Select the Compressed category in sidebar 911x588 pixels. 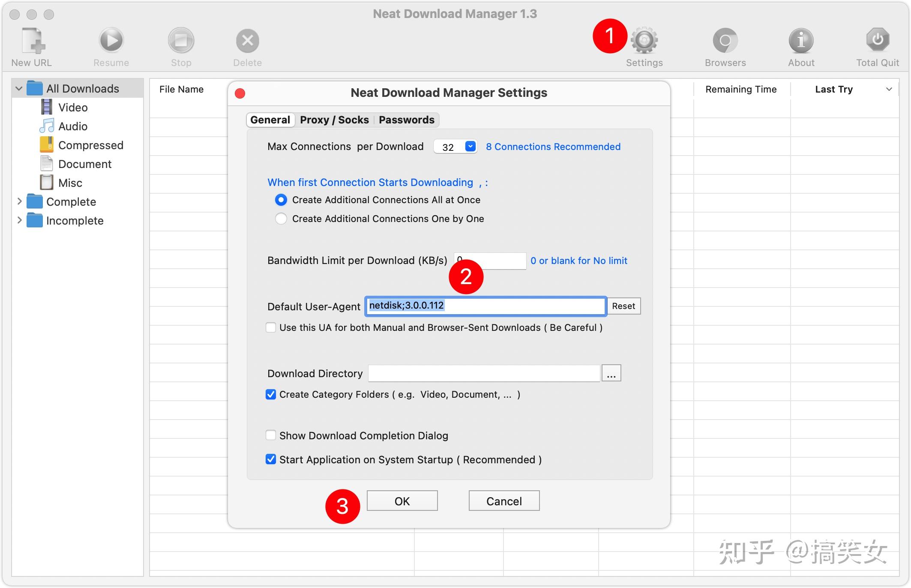coord(90,145)
